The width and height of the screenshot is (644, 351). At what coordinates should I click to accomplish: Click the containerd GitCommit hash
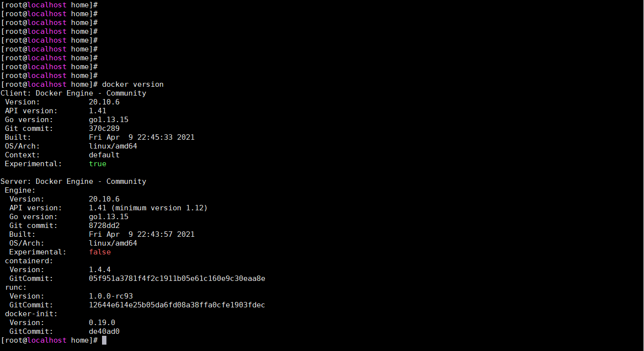tap(177, 278)
